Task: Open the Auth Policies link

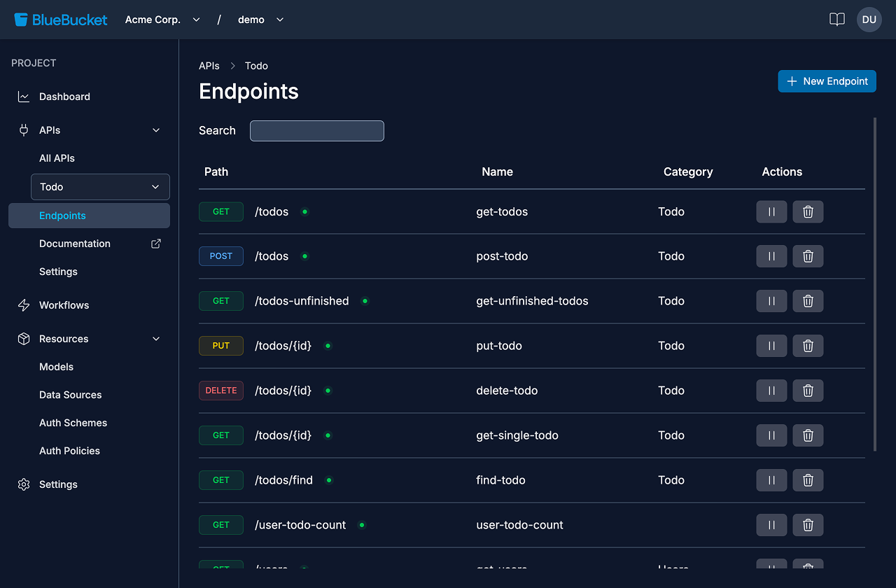Action: pos(69,450)
